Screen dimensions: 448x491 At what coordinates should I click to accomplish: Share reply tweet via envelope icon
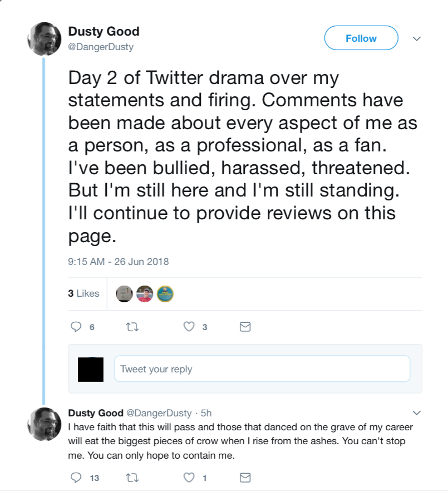coord(245,477)
